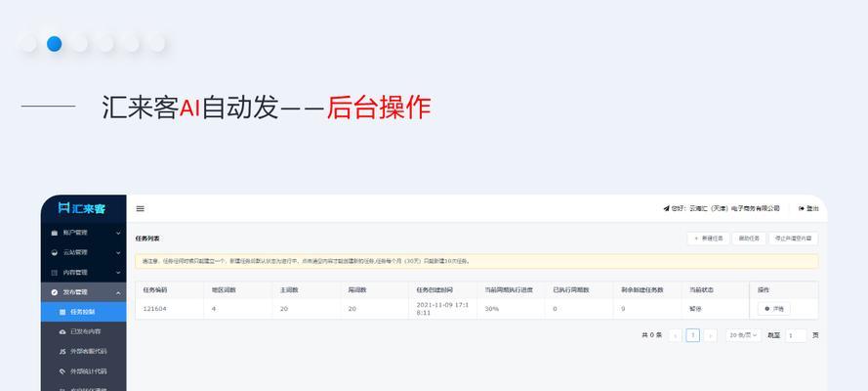Screen dimensions: 868x391
Task: Click the paper plane icon in the header
Action: (667, 209)
